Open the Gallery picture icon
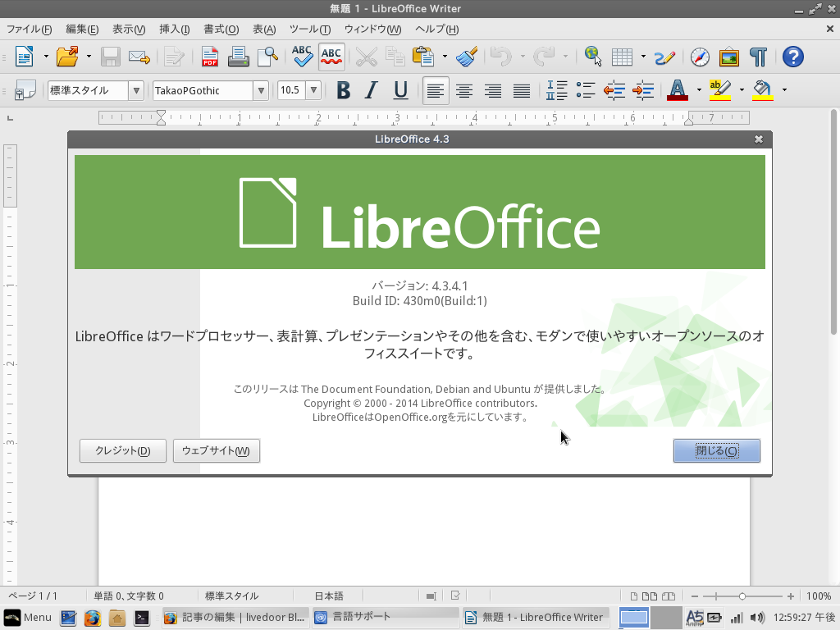The image size is (840, 630). pyautogui.click(x=729, y=57)
